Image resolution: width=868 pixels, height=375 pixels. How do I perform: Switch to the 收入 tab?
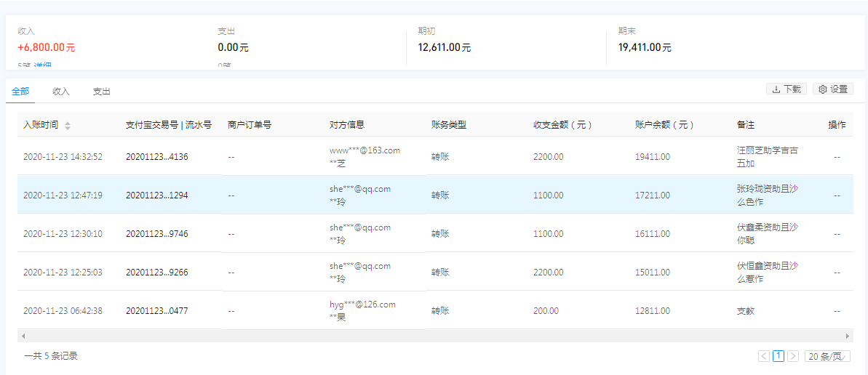click(x=61, y=92)
